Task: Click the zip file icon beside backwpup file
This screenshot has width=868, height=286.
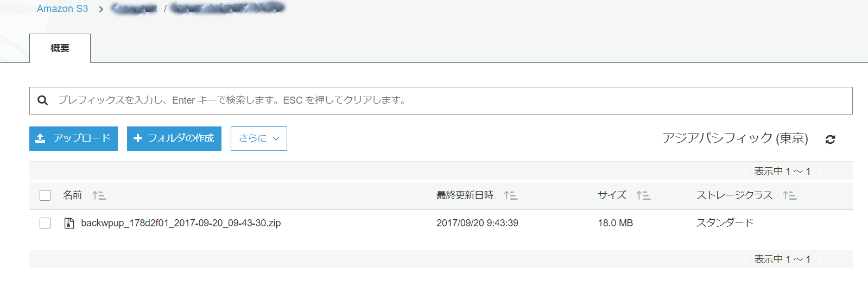Action: click(x=69, y=223)
